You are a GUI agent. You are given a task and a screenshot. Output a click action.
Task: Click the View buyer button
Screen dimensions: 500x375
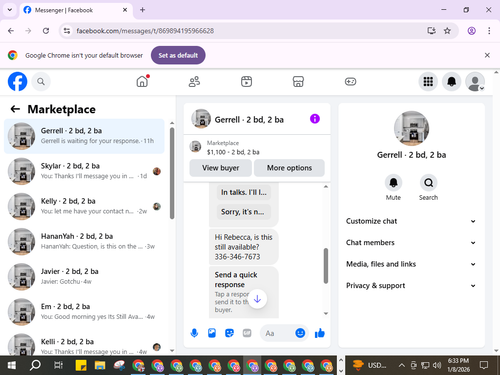pos(221,168)
